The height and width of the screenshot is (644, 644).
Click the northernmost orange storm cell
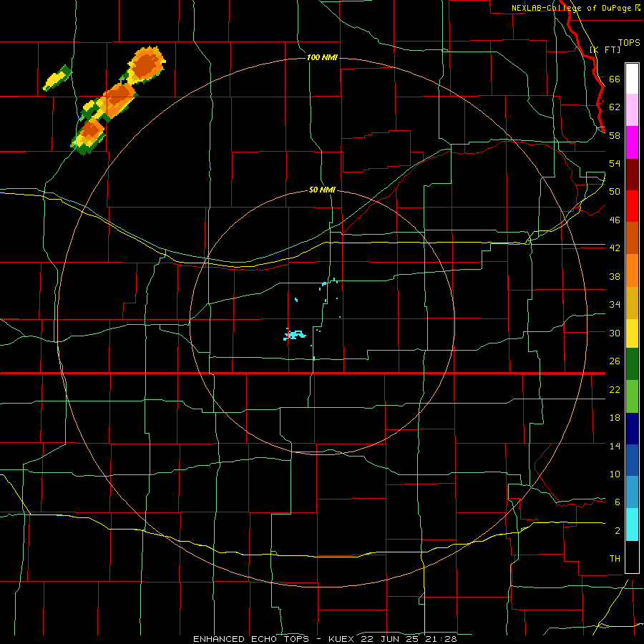[146, 64]
